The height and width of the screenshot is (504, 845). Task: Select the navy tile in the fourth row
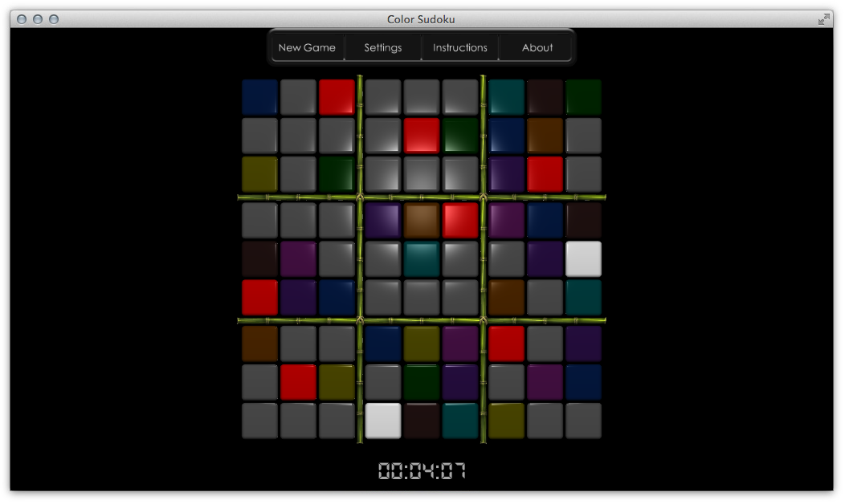point(545,221)
